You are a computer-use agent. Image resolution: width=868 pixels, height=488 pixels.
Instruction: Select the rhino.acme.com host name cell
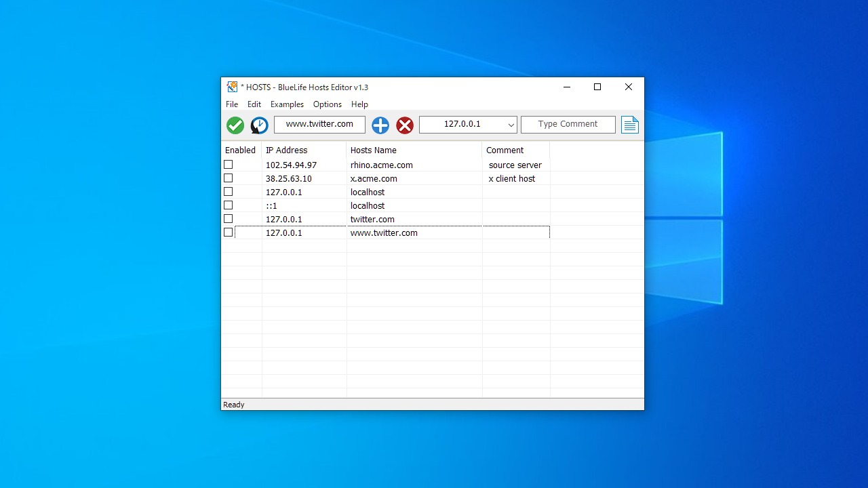[414, 165]
